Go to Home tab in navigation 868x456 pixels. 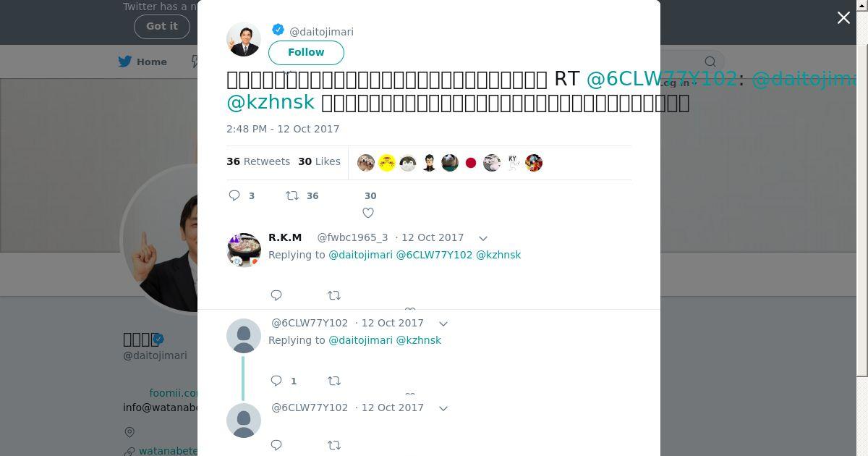(142, 62)
